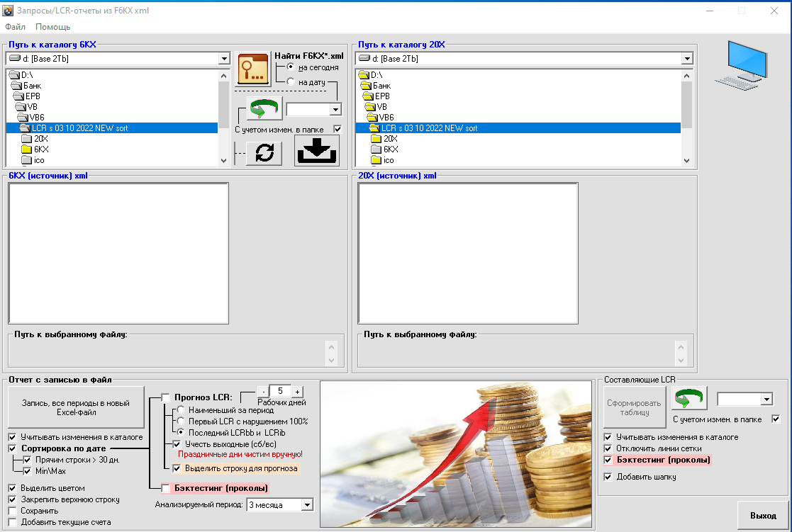This screenshot has width=792, height=532.
Task: Toggle 'Выделить цветом' checkbox
Action: tap(13, 488)
